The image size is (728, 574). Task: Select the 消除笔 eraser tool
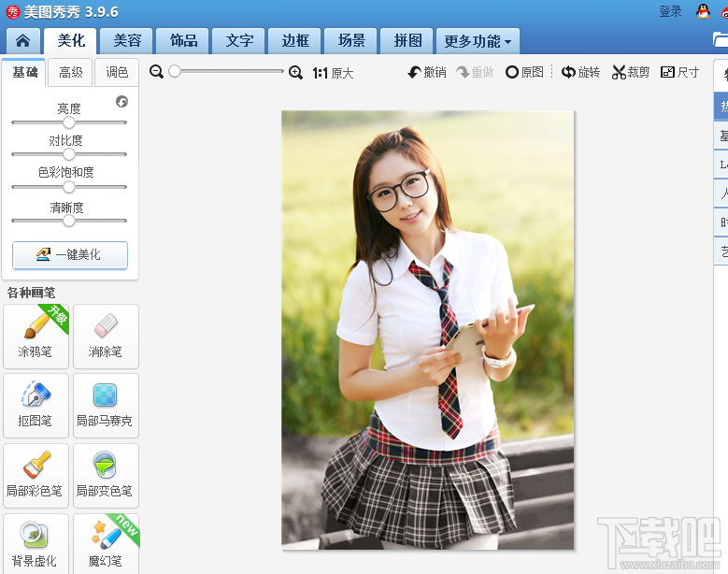[106, 336]
